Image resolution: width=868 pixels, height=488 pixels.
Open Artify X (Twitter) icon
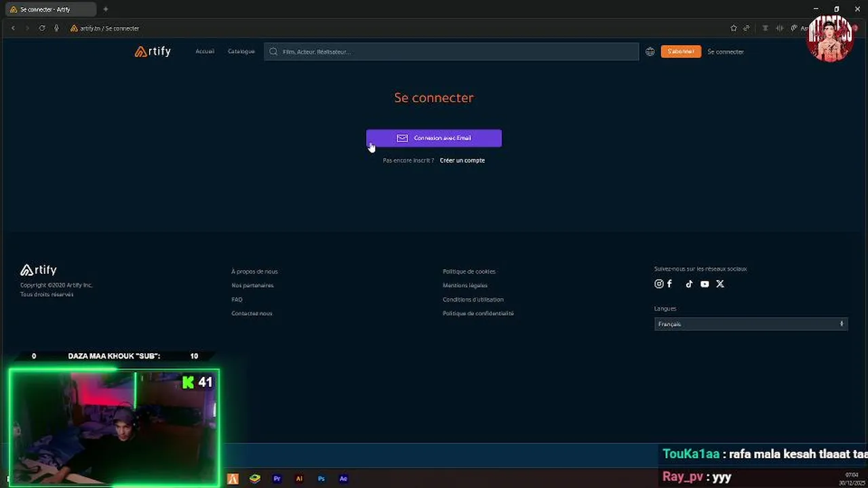pyautogui.click(x=720, y=284)
